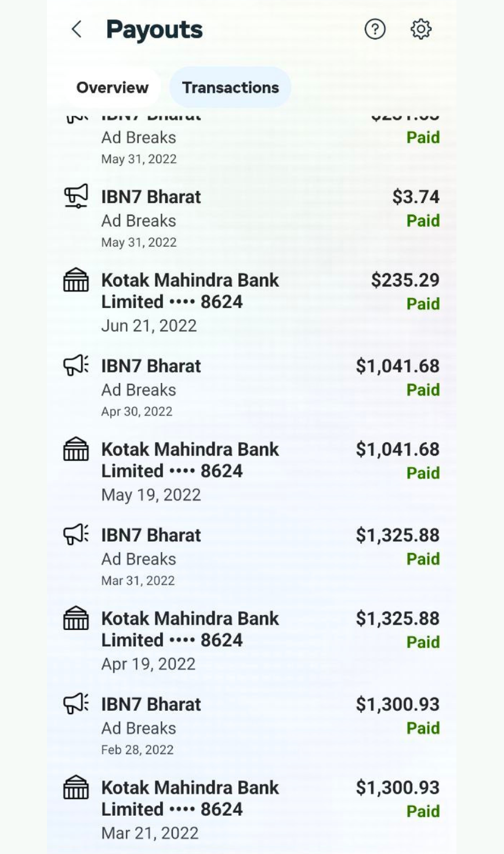Viewport: 504px width, 854px height.
Task: Open the help question mark icon
Action: (x=375, y=29)
